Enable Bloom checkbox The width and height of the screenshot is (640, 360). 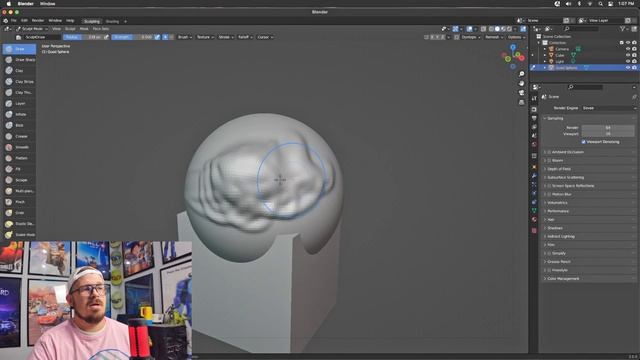tap(549, 160)
